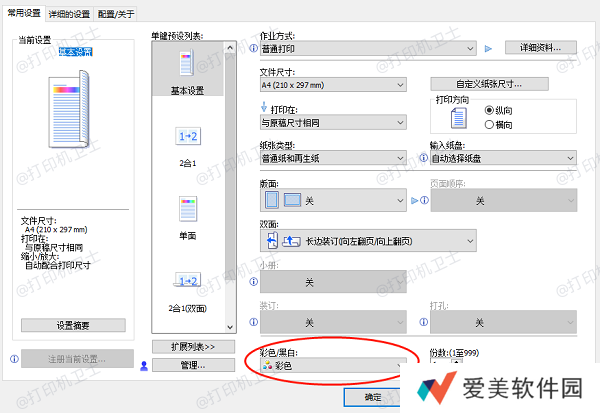Switch to 常用设置 tab
600x413 pixels.
(24, 13)
